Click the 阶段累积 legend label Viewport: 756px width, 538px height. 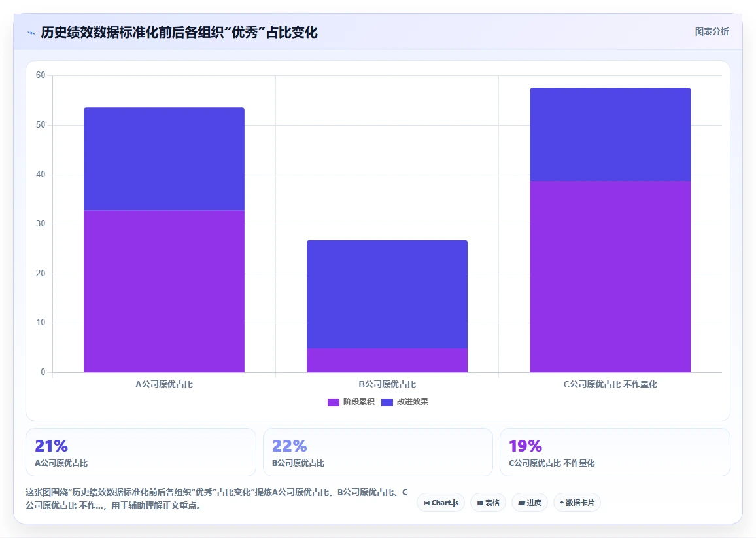tap(359, 402)
